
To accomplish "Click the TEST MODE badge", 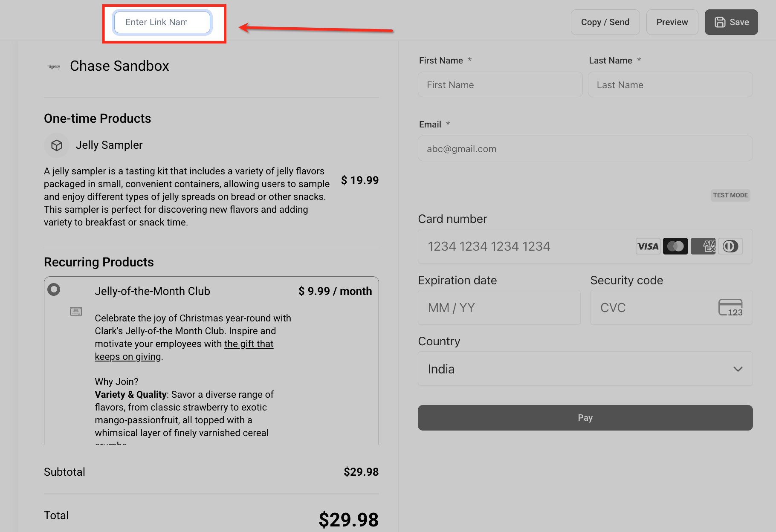I will pos(730,195).
